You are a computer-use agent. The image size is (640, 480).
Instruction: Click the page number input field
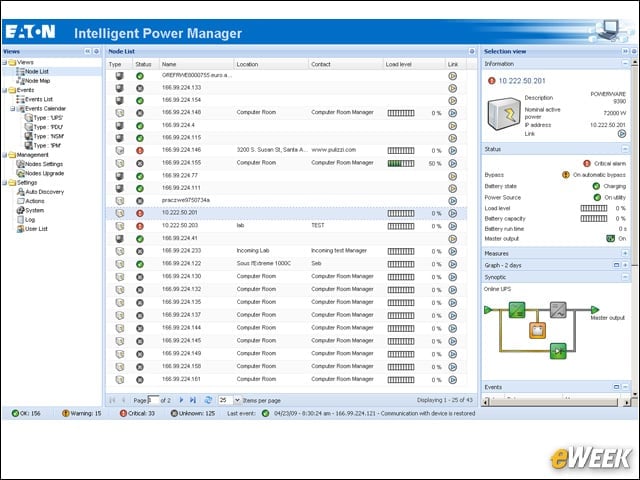(153, 400)
